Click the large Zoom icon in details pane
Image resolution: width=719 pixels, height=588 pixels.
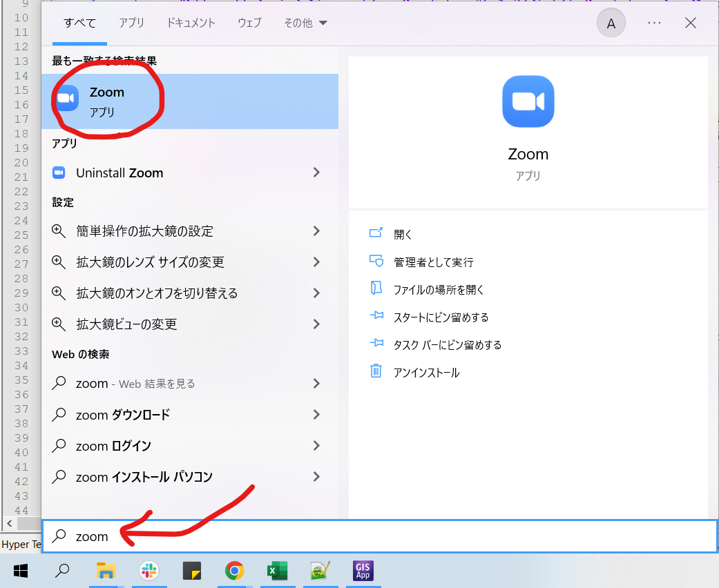click(528, 101)
